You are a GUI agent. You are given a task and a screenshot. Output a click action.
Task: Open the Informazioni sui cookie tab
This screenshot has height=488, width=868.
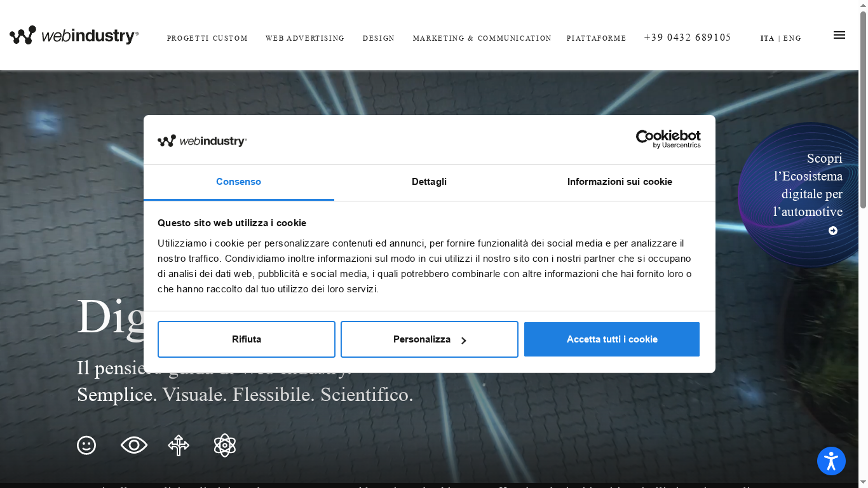[620, 182]
